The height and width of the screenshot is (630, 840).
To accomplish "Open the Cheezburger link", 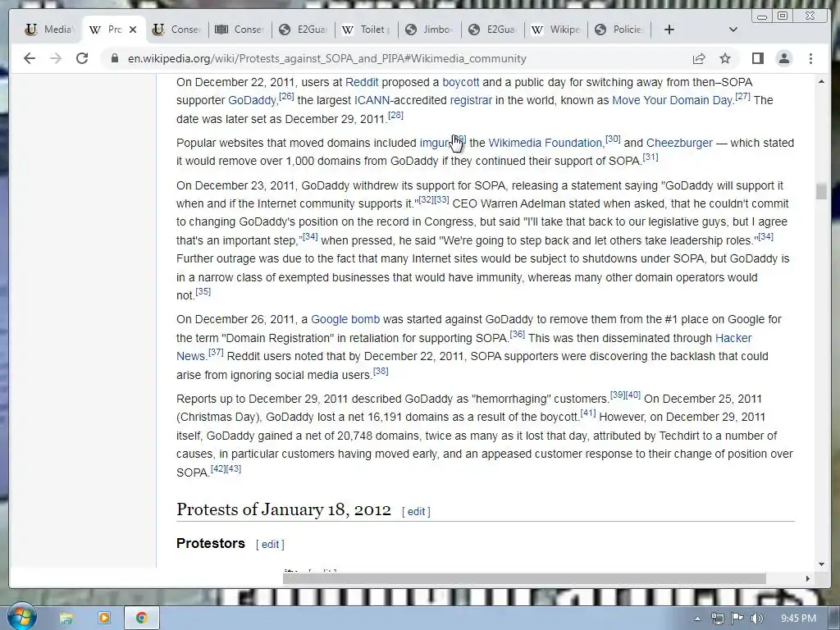I will pos(679,143).
